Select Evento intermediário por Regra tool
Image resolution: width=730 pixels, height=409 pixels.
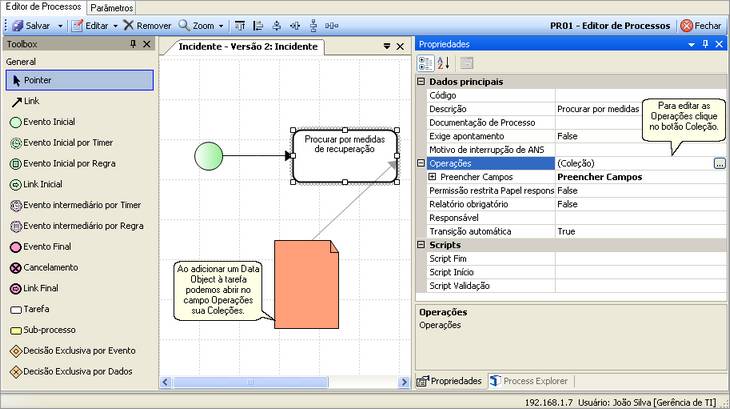(80, 226)
